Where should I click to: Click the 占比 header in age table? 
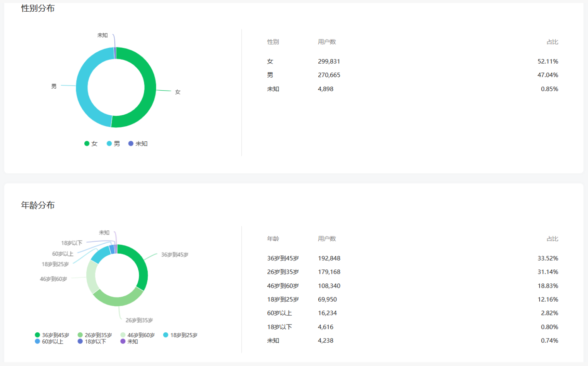552,239
